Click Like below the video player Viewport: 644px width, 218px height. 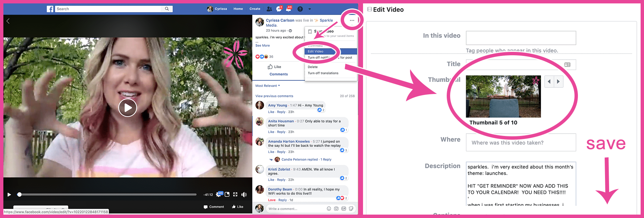tap(238, 207)
